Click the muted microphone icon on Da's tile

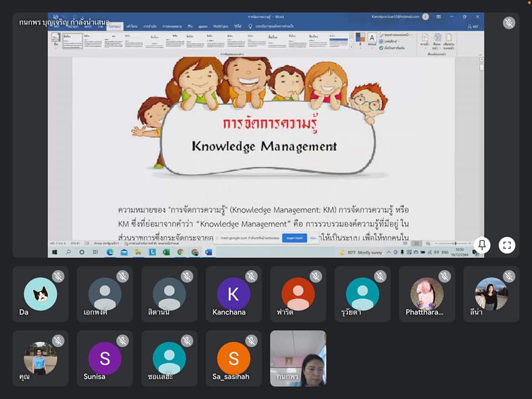tap(58, 276)
